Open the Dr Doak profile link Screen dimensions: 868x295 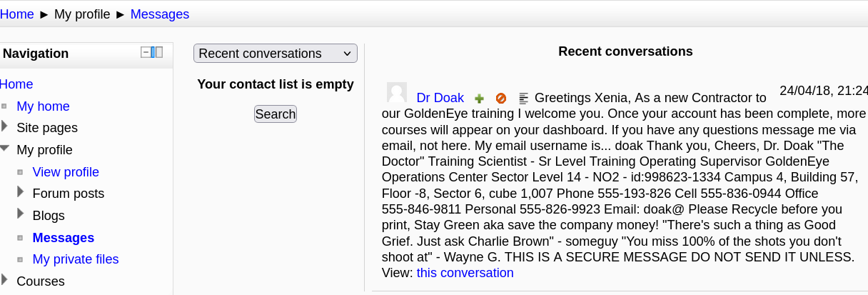pyautogui.click(x=440, y=98)
